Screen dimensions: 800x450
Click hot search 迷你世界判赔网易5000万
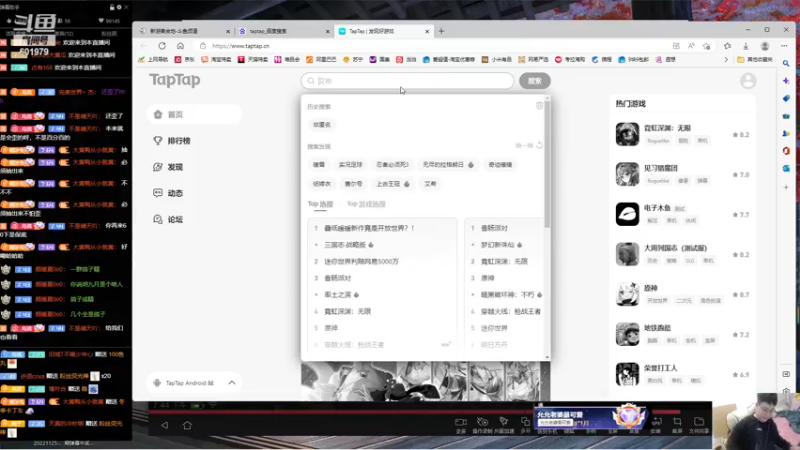361,261
